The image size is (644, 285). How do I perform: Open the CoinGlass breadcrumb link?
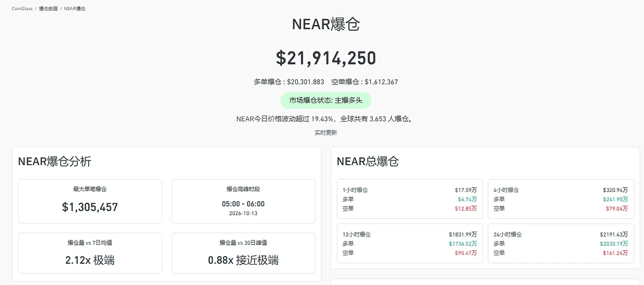(22, 9)
